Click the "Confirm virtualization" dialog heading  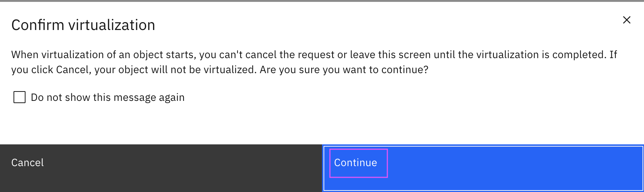click(83, 25)
